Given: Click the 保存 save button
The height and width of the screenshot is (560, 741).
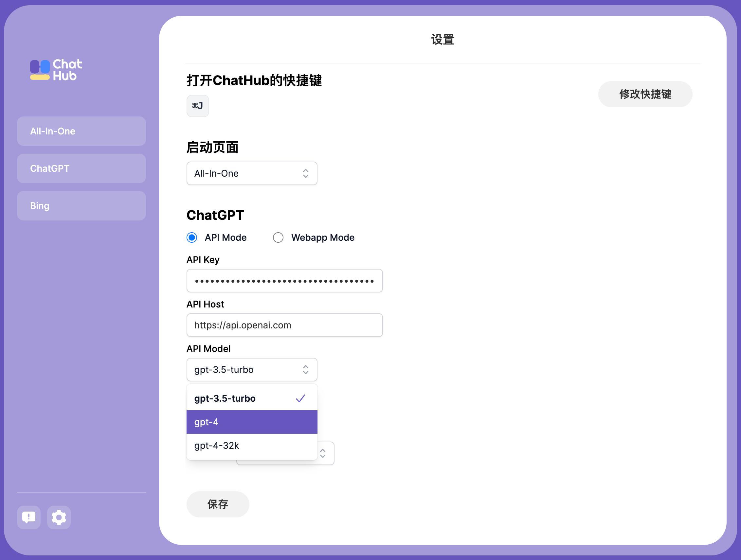Looking at the screenshot, I should pyautogui.click(x=218, y=504).
